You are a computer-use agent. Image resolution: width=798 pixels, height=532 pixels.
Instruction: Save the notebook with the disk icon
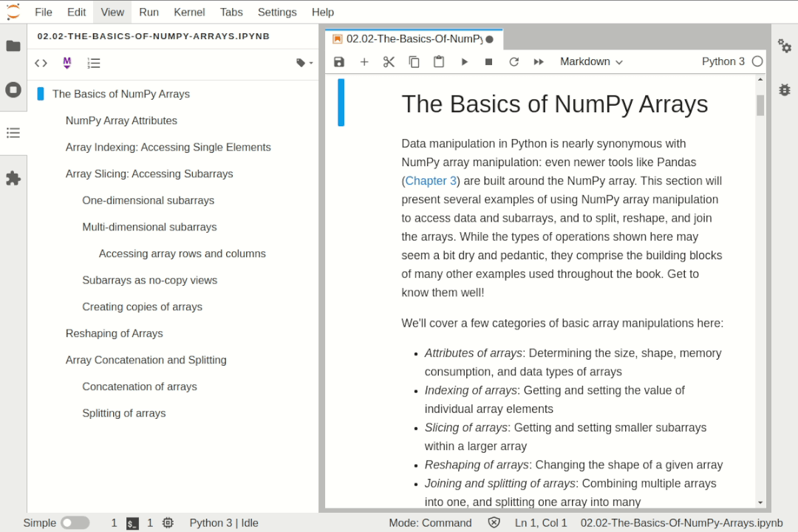click(x=339, y=62)
